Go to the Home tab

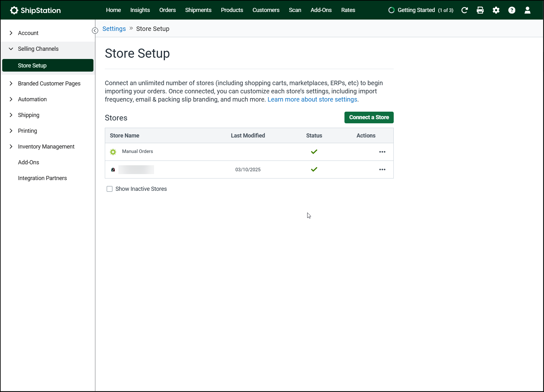[x=113, y=10]
